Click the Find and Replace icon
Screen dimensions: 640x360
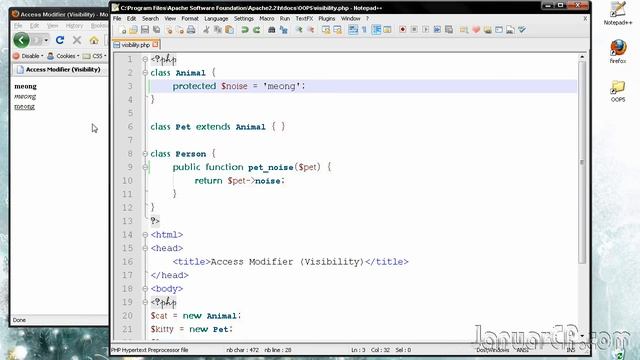tap(283, 30)
